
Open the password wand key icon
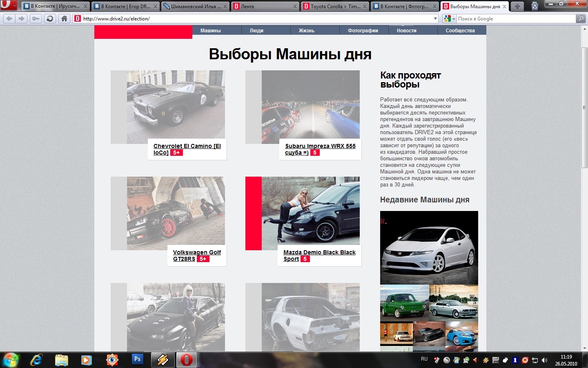point(36,18)
